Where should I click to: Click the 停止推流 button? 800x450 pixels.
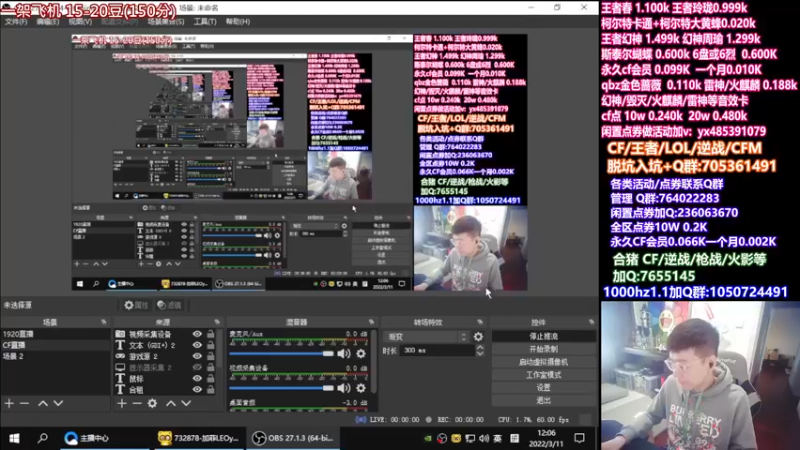pos(543,337)
